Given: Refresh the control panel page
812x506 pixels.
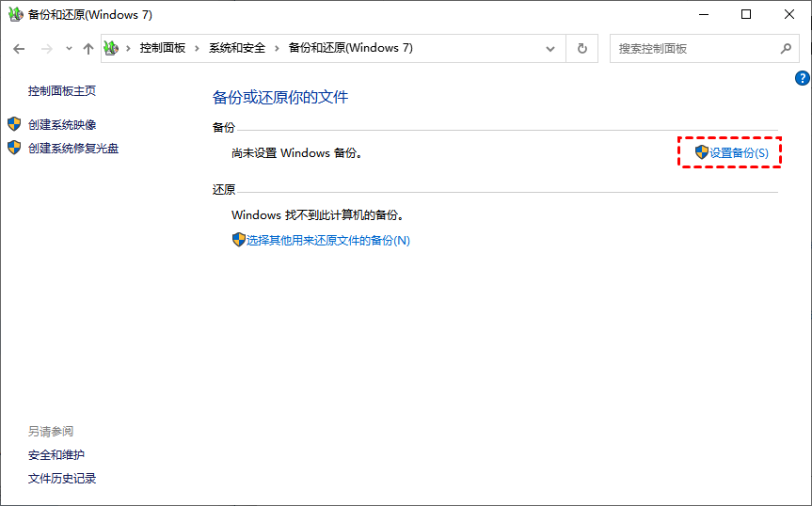Looking at the screenshot, I should click(x=582, y=49).
